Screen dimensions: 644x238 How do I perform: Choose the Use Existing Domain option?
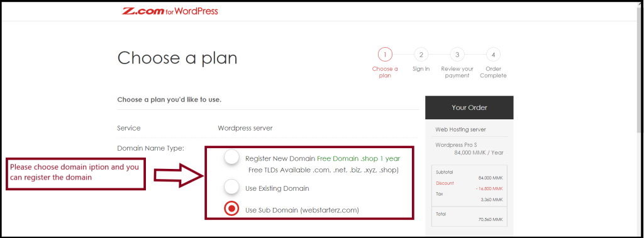point(231,187)
